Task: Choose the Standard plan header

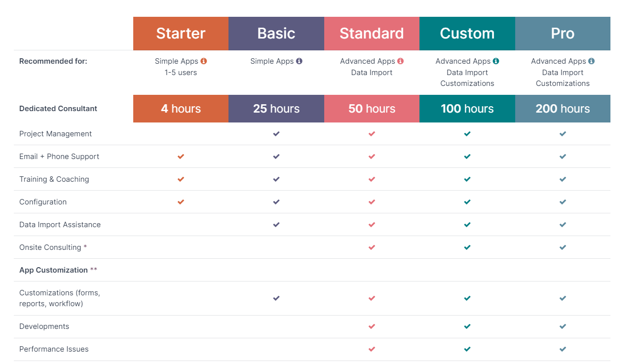Action: (x=372, y=34)
